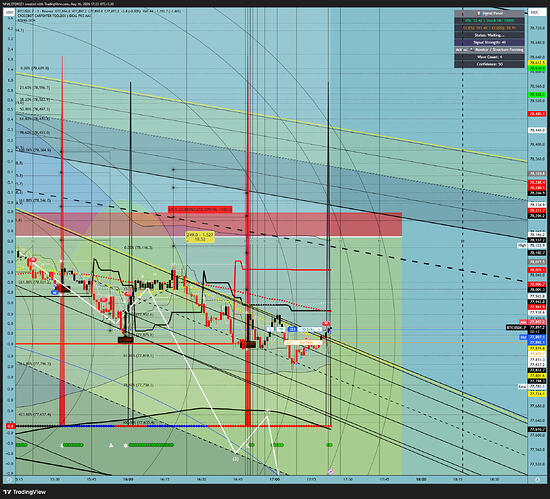Select the Wave Count row in the signal panel
The width and height of the screenshot is (550, 499).
point(489,57)
